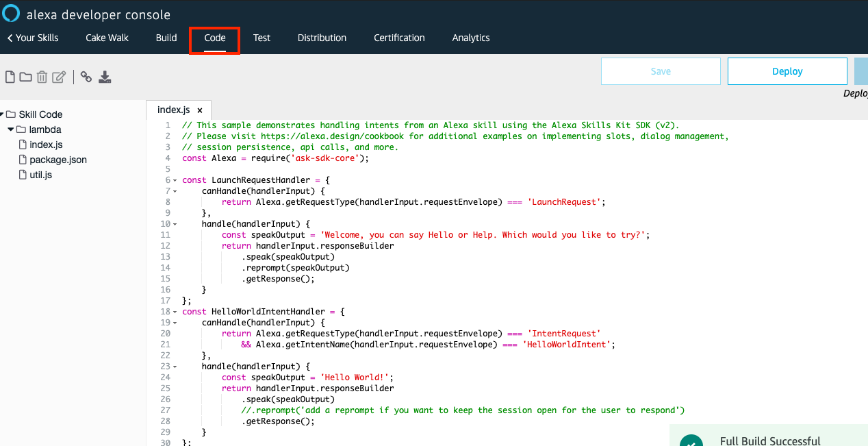Create a new folder using toolbar icon
This screenshot has height=446, width=868.
tap(25, 77)
